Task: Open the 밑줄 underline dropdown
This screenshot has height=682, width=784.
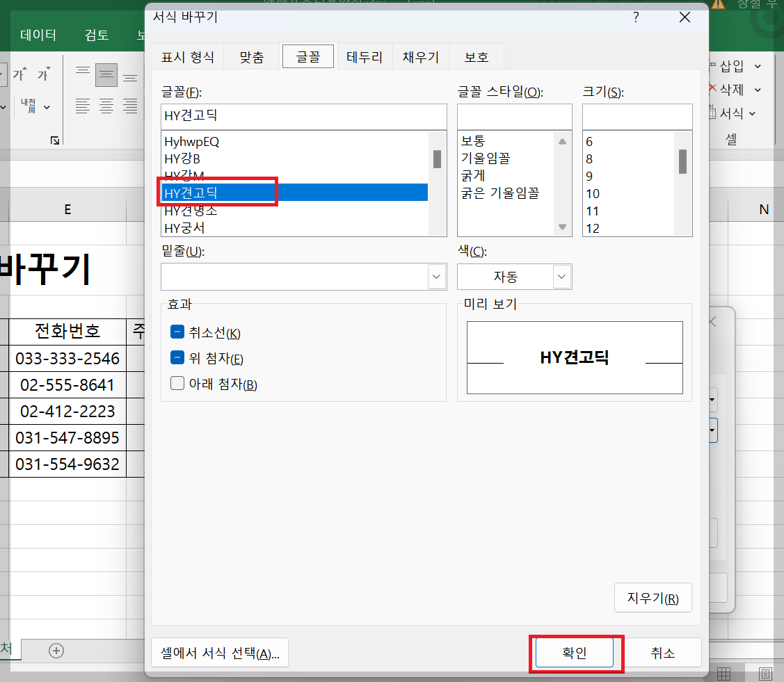Action: click(436, 277)
